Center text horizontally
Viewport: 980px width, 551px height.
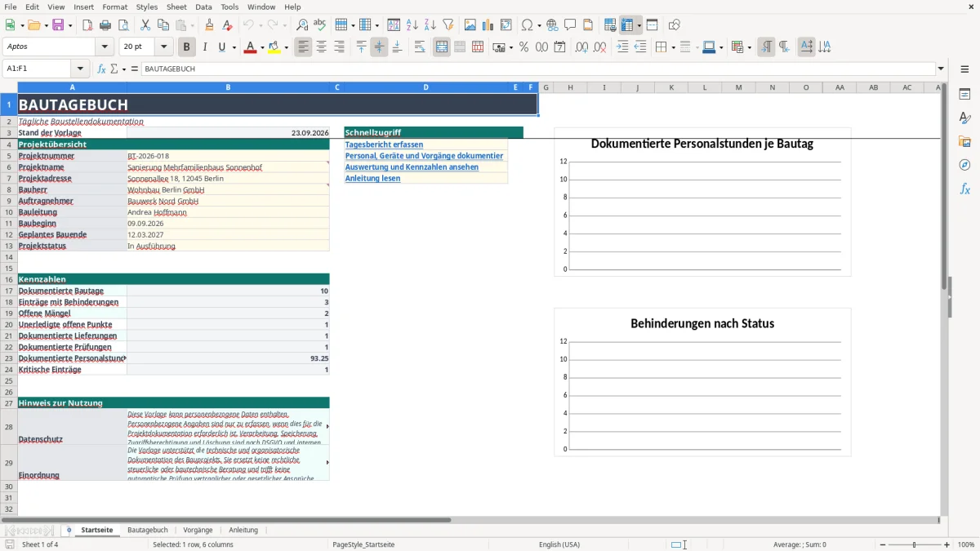pos(322,47)
